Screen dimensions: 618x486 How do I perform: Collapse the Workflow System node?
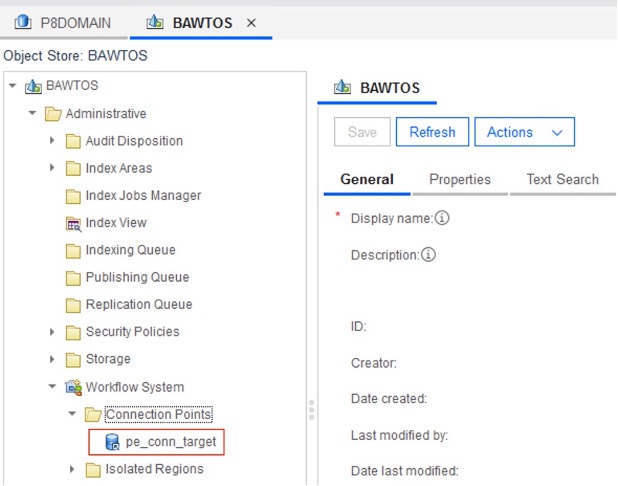point(52,386)
